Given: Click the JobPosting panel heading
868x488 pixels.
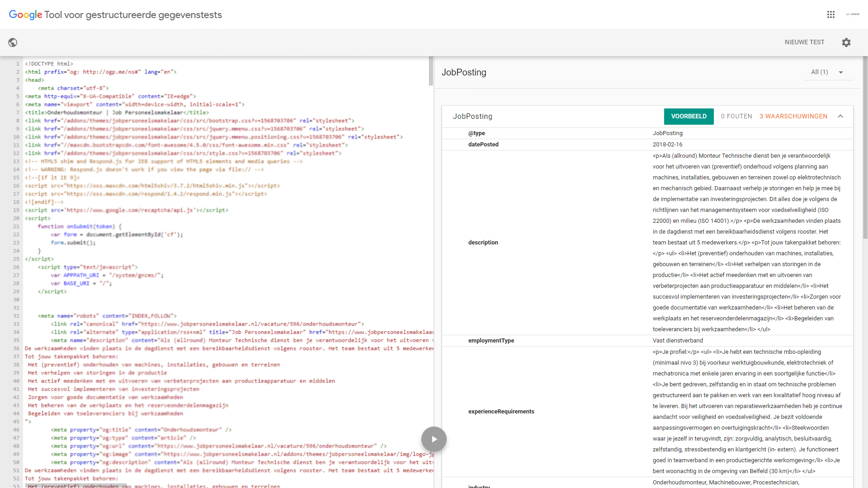Looking at the screenshot, I should click(464, 72).
